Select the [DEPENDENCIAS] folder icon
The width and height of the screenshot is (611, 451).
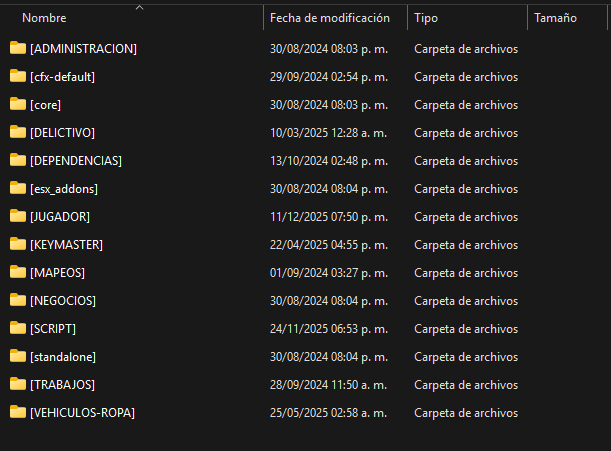[x=18, y=161]
